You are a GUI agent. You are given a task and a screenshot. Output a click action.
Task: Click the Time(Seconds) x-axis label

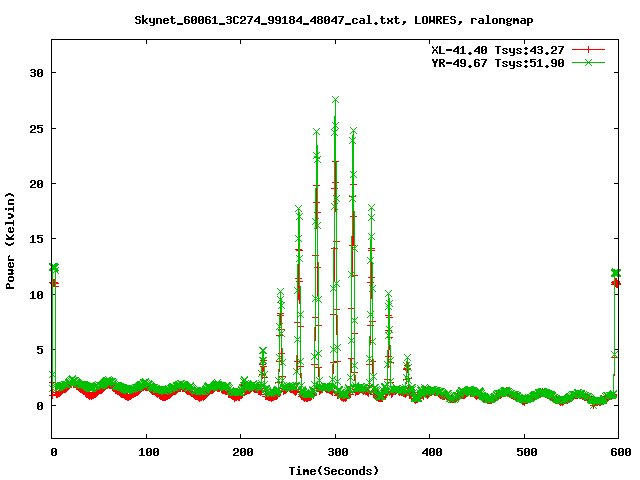click(x=333, y=471)
